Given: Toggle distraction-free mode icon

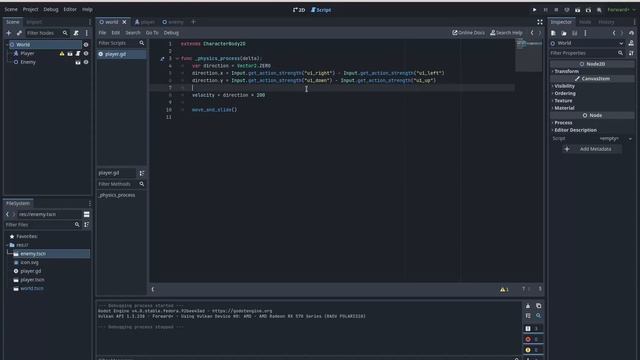Looking at the screenshot, I should tap(540, 22).
